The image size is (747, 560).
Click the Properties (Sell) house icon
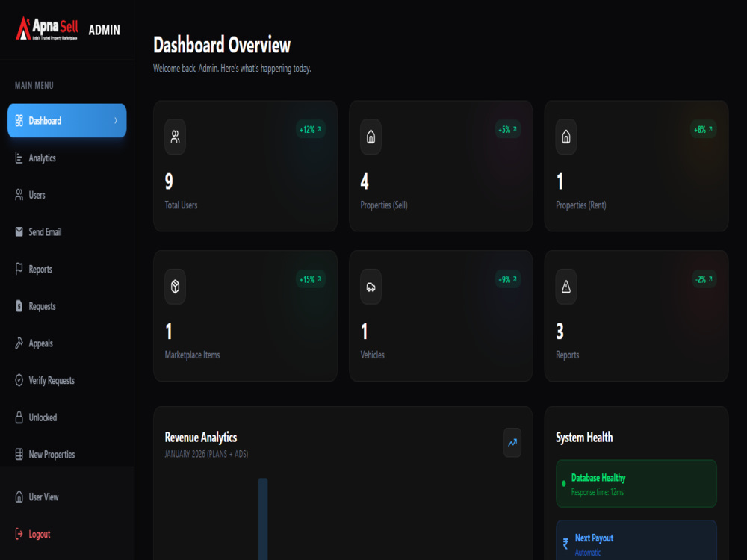371,137
